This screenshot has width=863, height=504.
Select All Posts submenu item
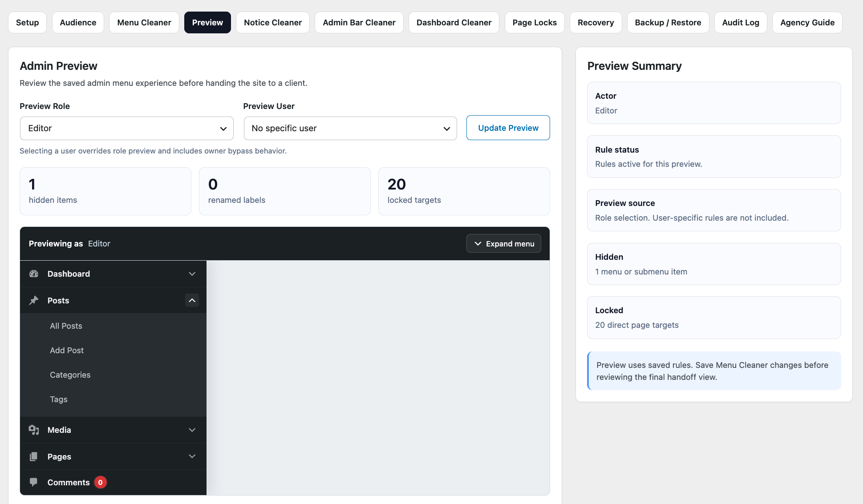tap(66, 326)
